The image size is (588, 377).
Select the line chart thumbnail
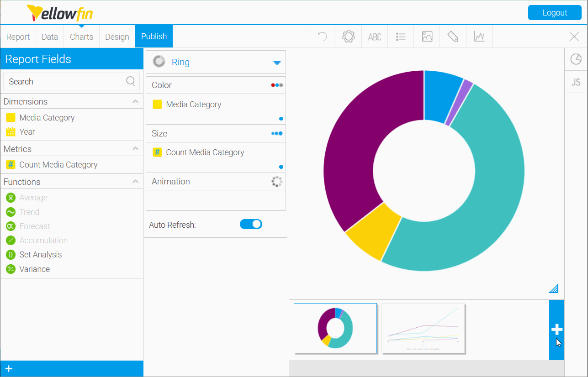(x=423, y=329)
